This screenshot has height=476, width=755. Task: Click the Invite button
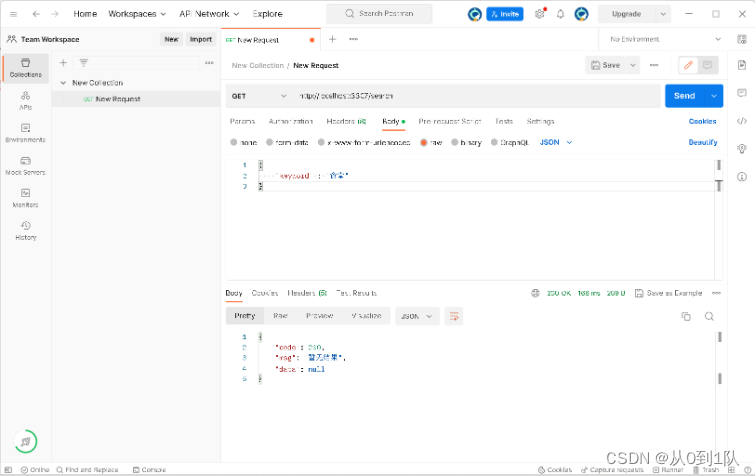[x=505, y=14]
